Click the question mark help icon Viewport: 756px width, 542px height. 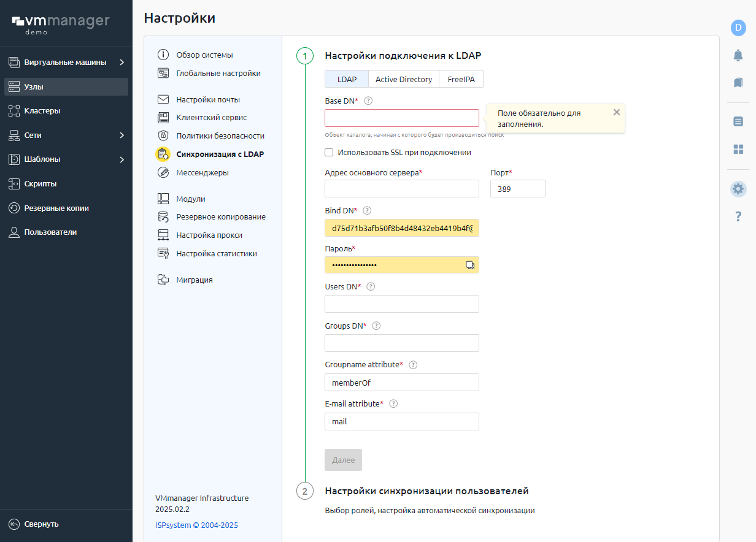[x=738, y=216]
